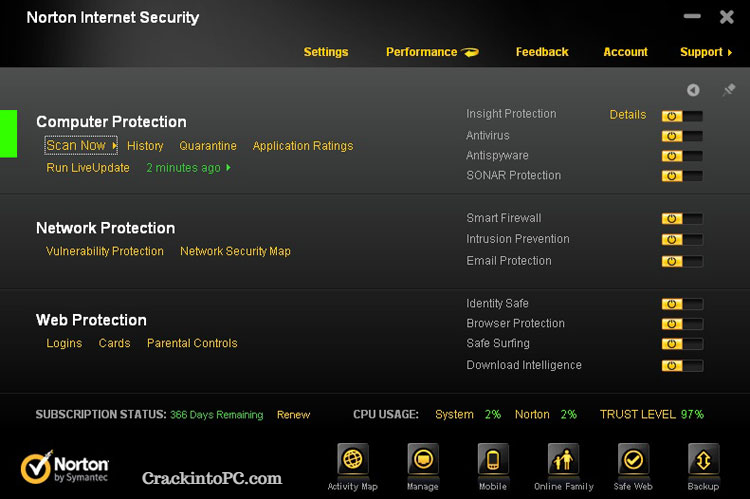Click the Manage icon
The height and width of the screenshot is (499, 750).
click(423, 460)
